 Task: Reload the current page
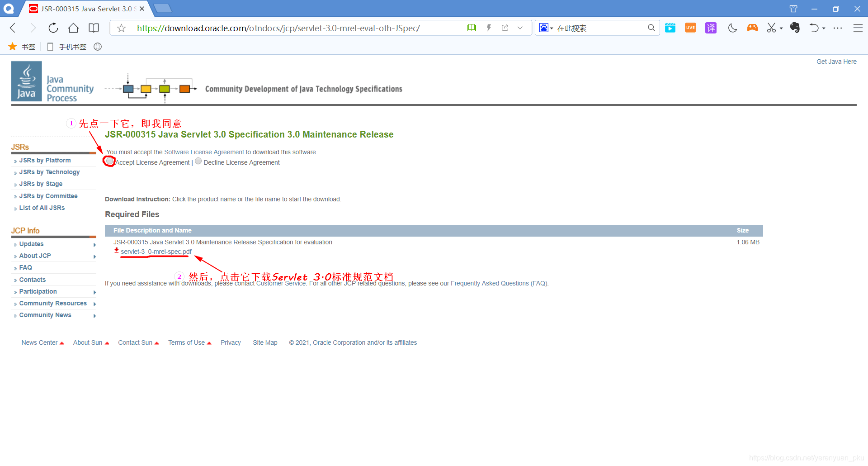coord(53,28)
